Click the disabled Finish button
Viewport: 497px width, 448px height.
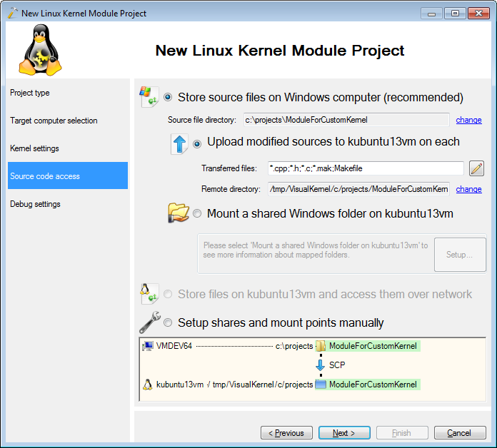(x=402, y=432)
